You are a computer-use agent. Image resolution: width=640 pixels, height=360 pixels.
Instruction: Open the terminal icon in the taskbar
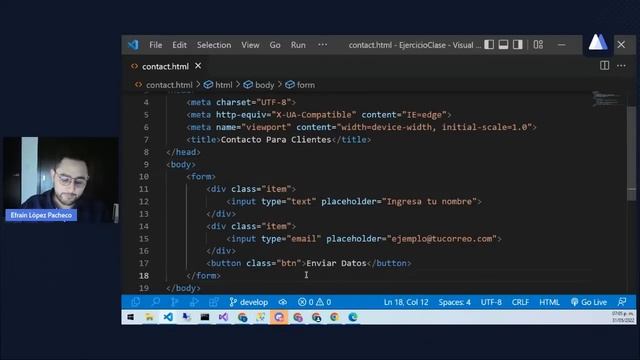coord(205,317)
